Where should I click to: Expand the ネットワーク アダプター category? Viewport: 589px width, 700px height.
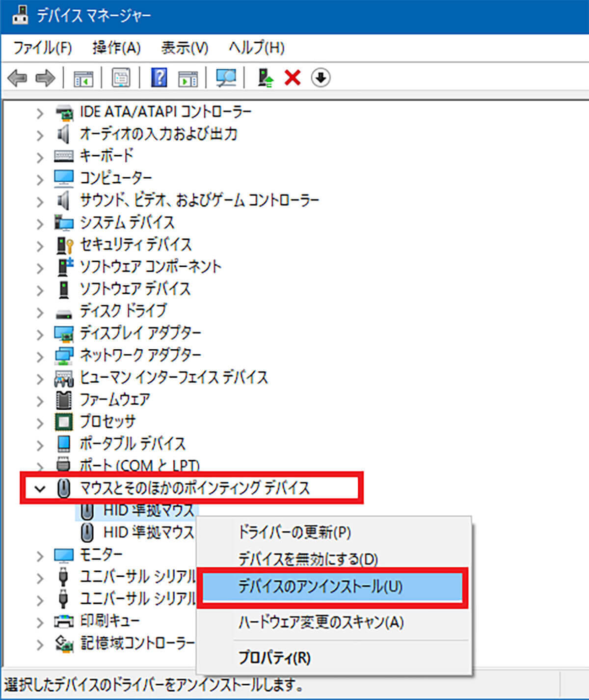[40, 356]
